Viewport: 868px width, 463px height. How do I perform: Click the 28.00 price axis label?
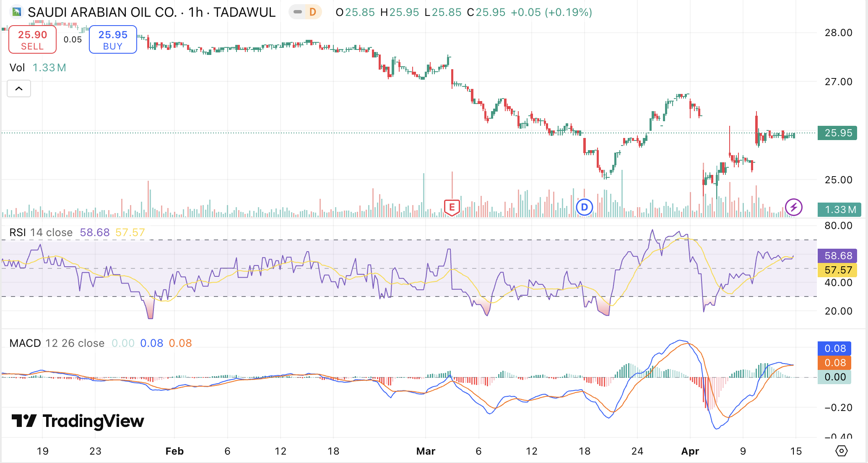838,33
